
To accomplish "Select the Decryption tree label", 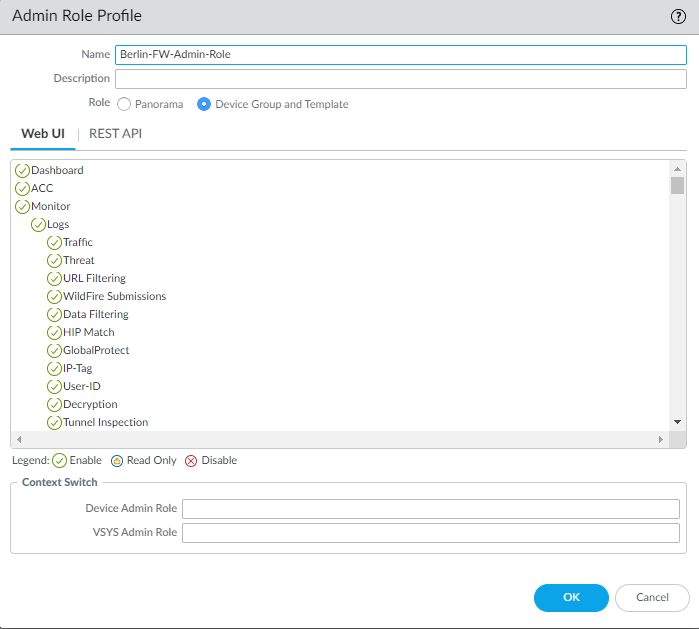I will [90, 405].
